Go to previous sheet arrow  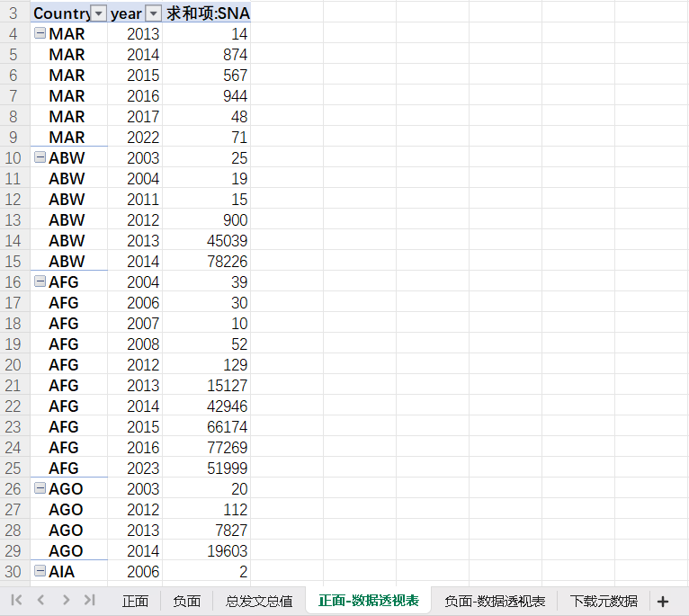pos(40,600)
